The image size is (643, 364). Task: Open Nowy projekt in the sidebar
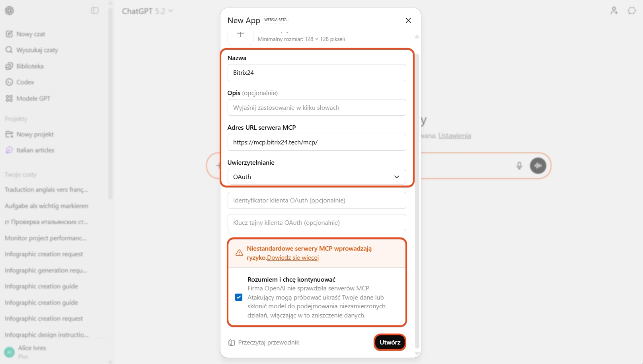pos(35,134)
